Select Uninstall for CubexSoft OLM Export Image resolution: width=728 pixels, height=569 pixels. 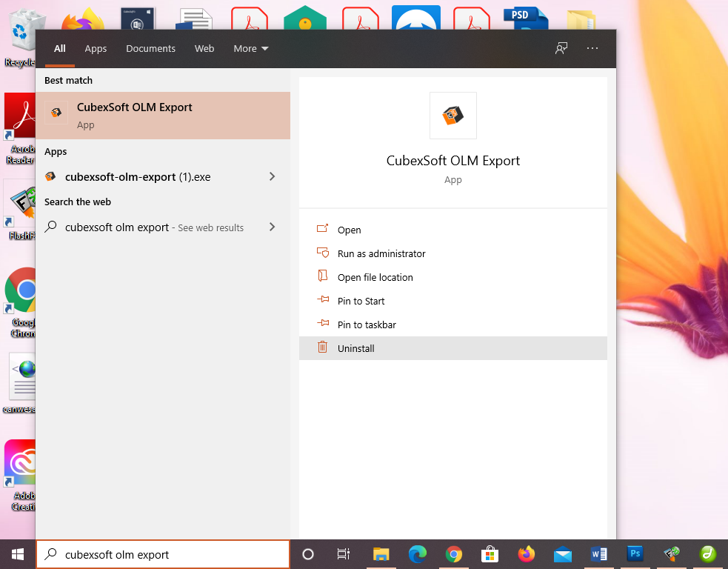click(356, 348)
